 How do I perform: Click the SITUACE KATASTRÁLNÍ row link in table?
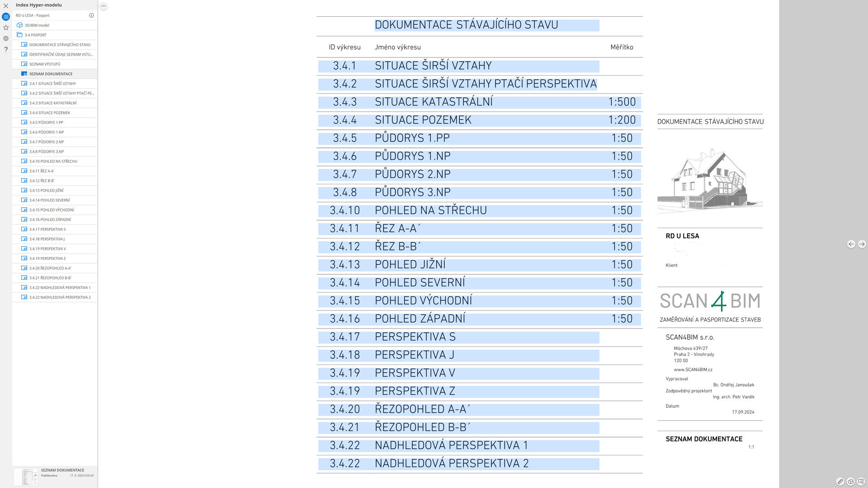[434, 102]
